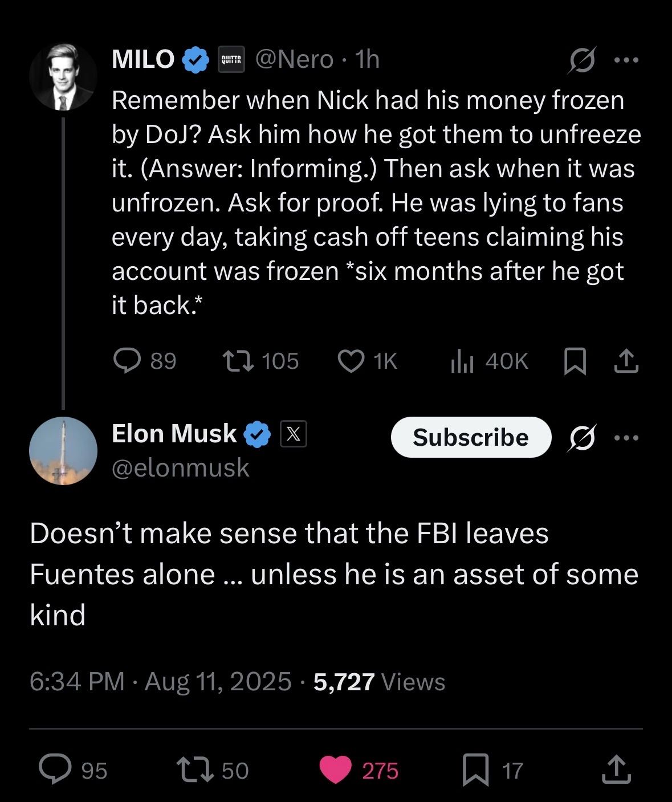The width and height of the screenshot is (672, 802).
Task: Open Elon Musk's rocket profile picture
Action: [63, 451]
